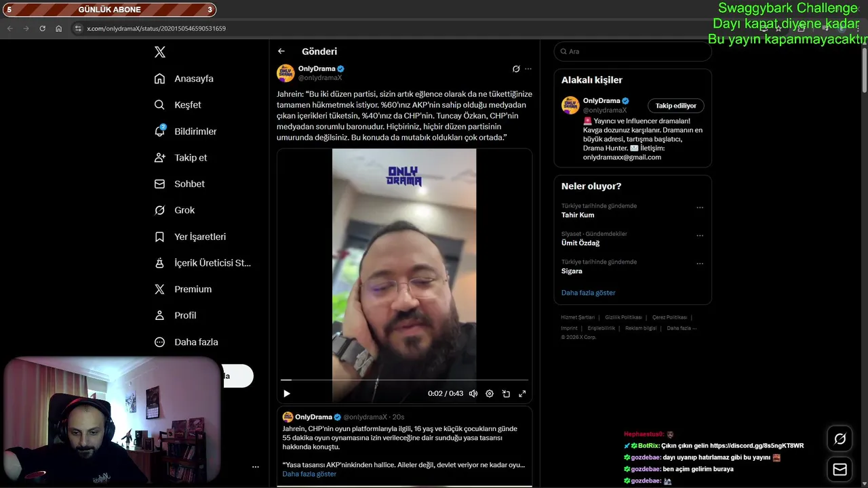Open Çerez Politikası footer link
Image resolution: width=868 pixels, height=488 pixels.
coord(669,317)
